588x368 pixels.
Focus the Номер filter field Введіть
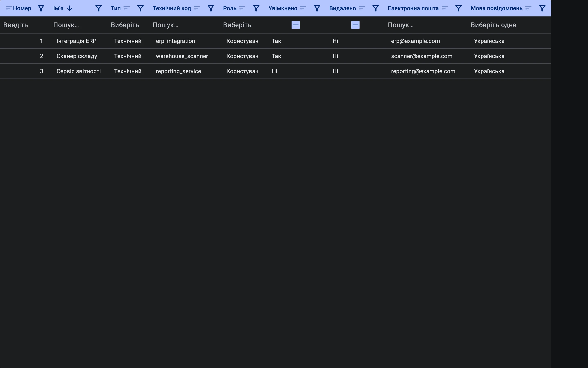click(16, 25)
